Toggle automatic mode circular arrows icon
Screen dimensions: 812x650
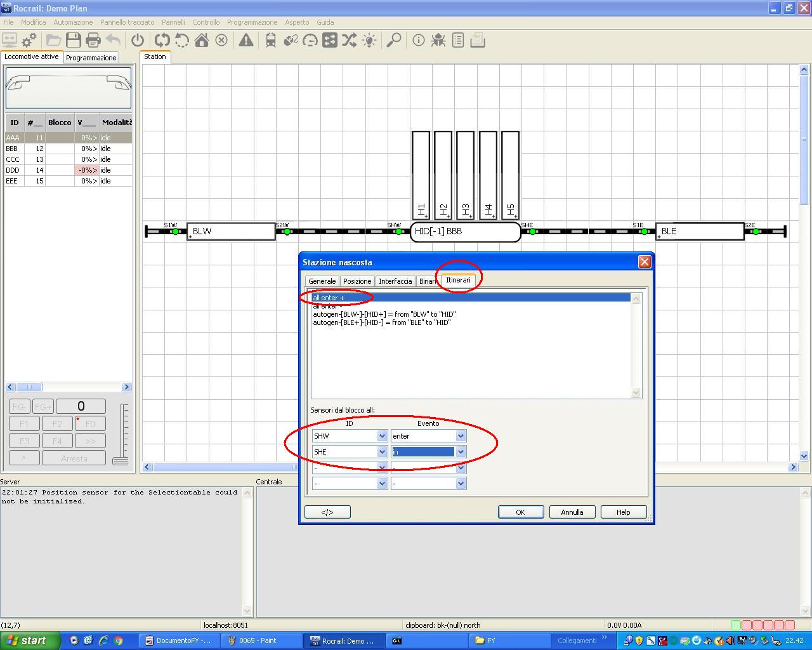[x=162, y=41]
